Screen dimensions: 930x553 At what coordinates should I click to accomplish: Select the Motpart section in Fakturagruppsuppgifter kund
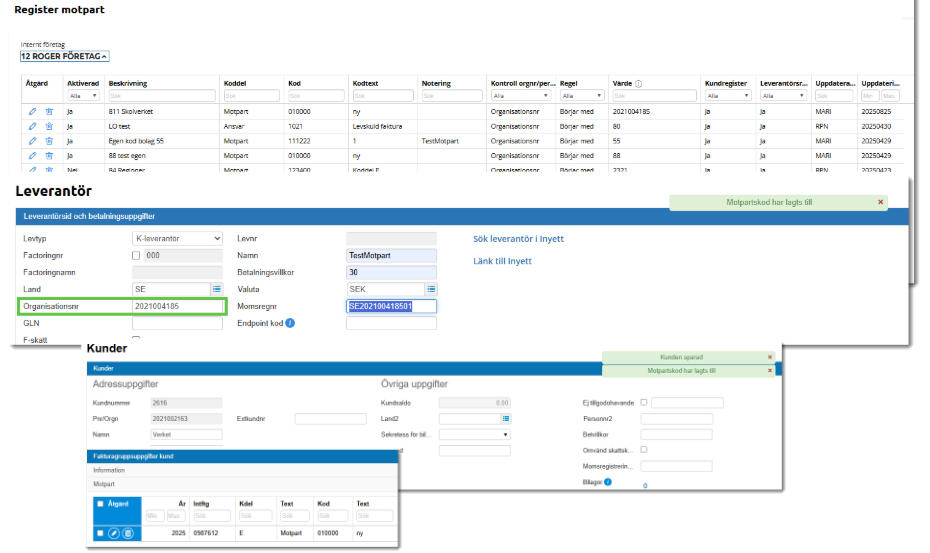[104, 484]
